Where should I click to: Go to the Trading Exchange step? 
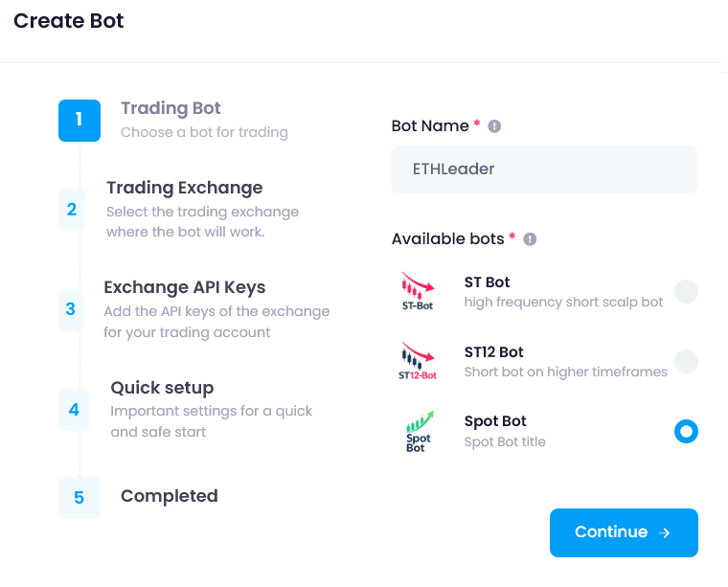click(x=184, y=188)
